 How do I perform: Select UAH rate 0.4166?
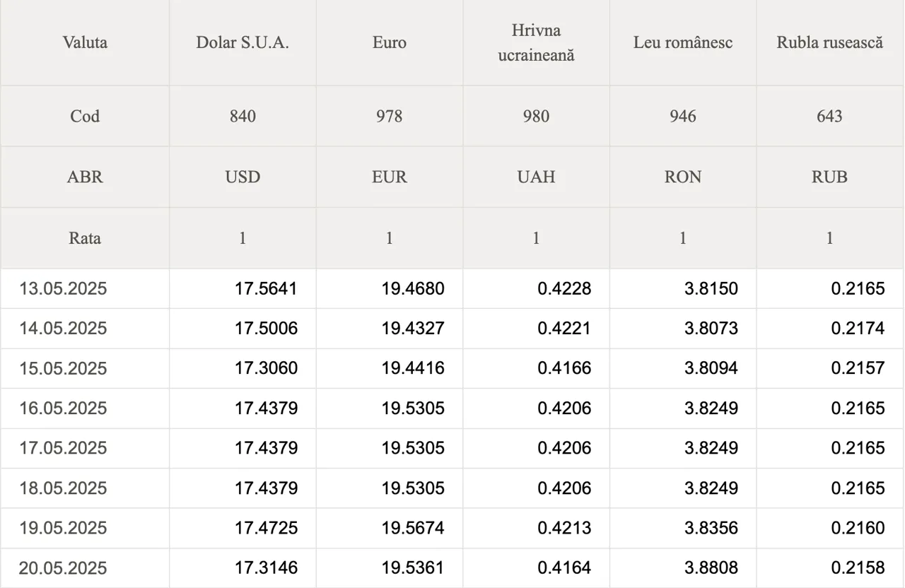(x=564, y=368)
